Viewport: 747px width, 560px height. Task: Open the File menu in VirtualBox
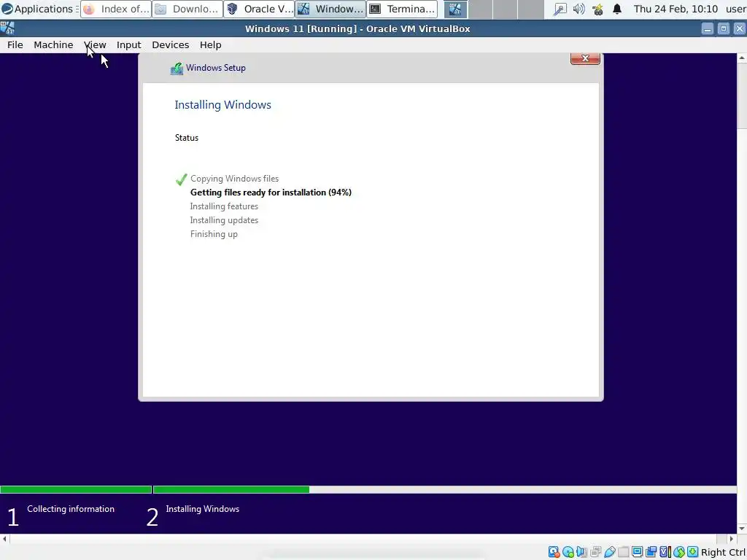coord(15,44)
